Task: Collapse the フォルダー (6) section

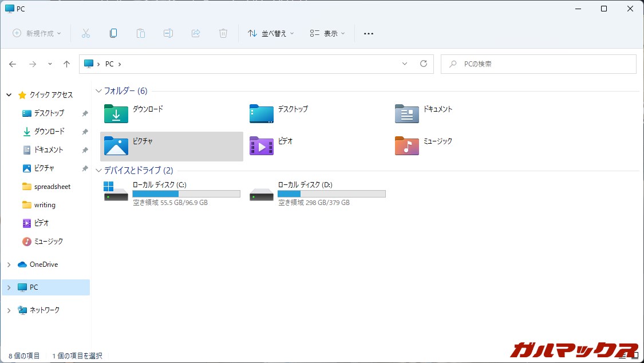Action: pyautogui.click(x=98, y=90)
